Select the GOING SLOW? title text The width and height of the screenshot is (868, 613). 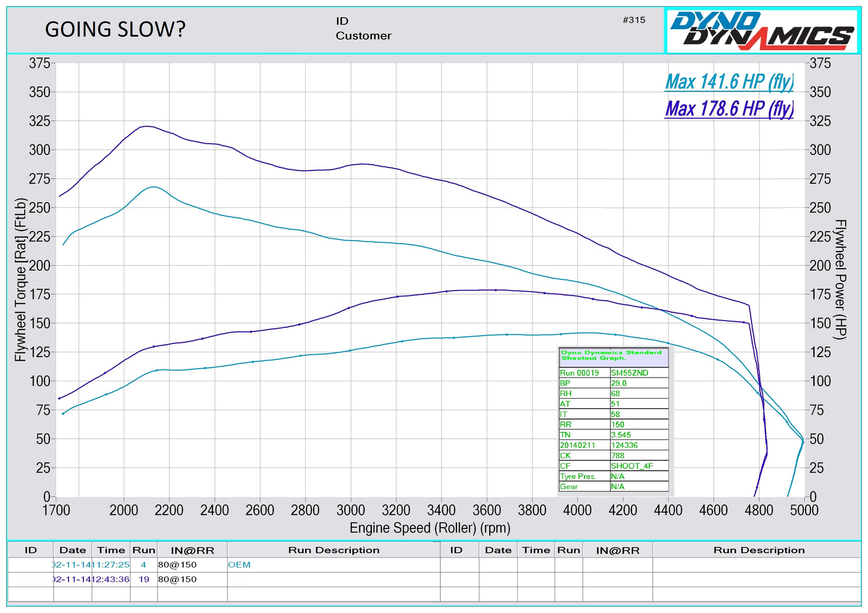[115, 29]
